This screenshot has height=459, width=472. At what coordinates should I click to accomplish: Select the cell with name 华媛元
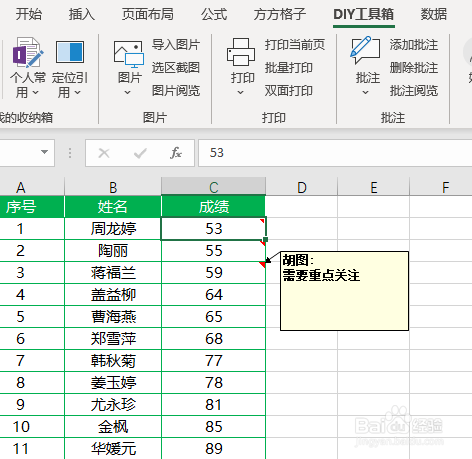113,448
